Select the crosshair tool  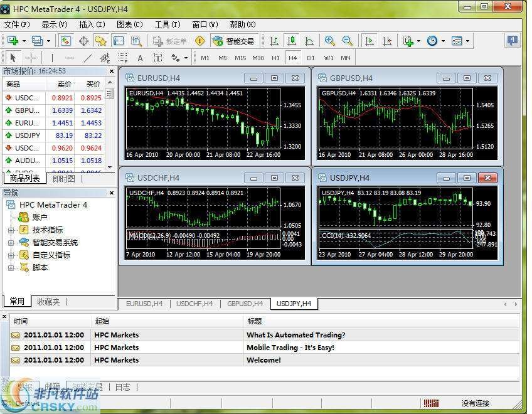(31, 58)
